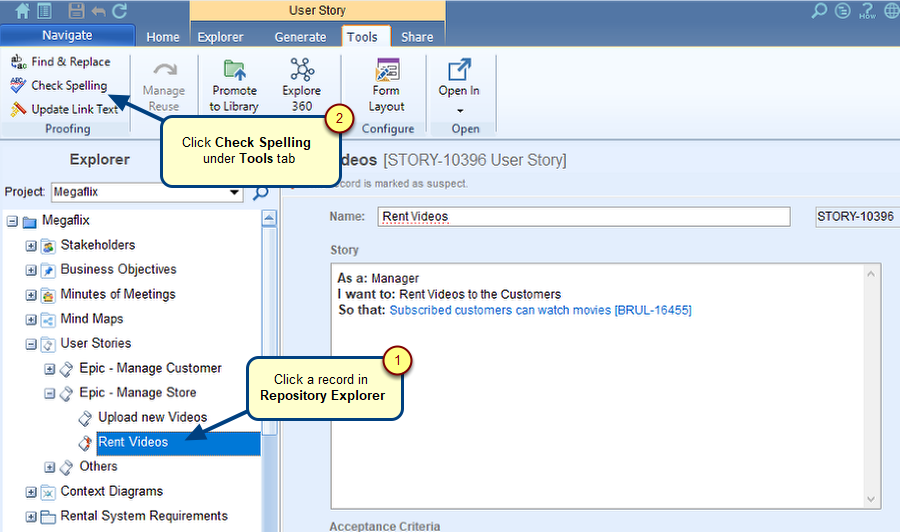Collapse the Megaflix root node
This screenshot has height=532, width=900.
(12, 221)
